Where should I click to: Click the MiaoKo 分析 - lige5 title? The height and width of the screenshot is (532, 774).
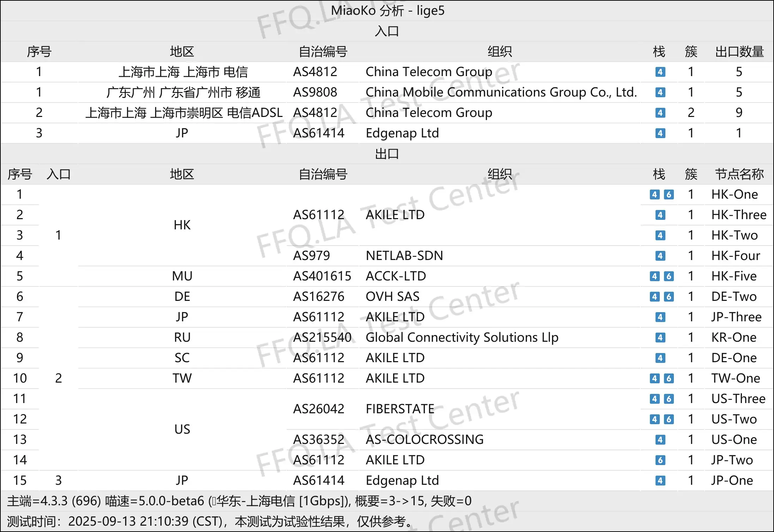pos(387,11)
